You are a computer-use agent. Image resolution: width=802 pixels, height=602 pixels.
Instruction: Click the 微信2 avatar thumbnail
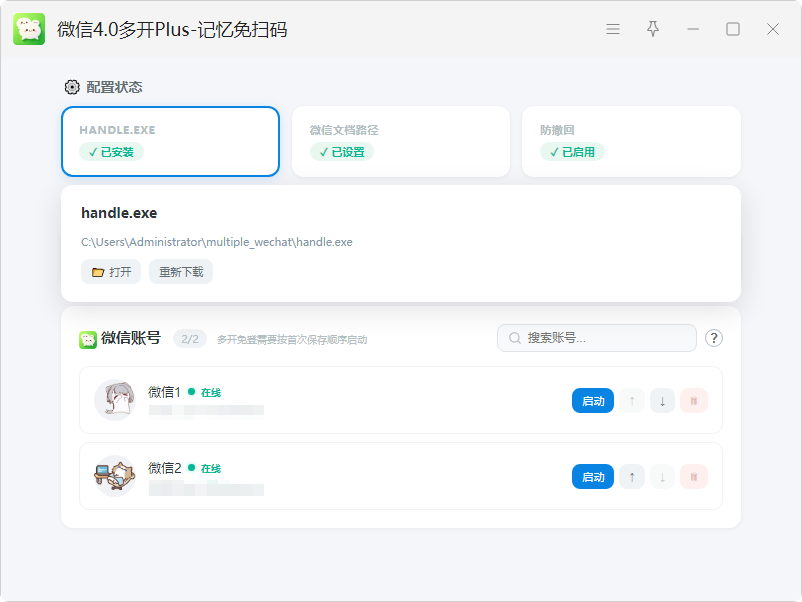tap(115, 476)
